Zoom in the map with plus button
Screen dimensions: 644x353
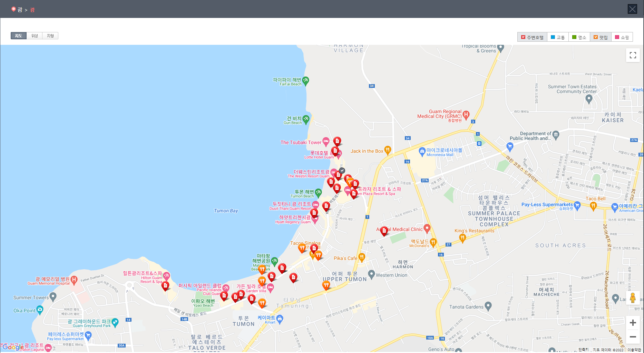[x=633, y=323]
